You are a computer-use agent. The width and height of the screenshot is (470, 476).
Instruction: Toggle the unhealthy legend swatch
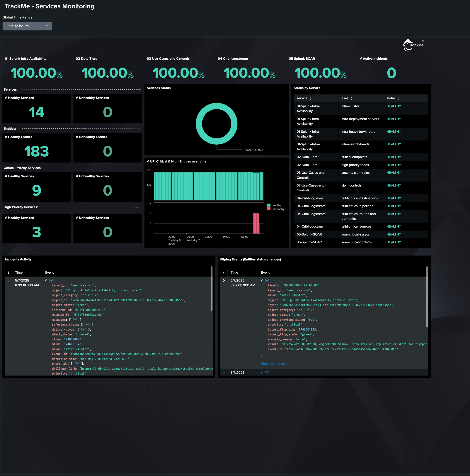[268, 209]
